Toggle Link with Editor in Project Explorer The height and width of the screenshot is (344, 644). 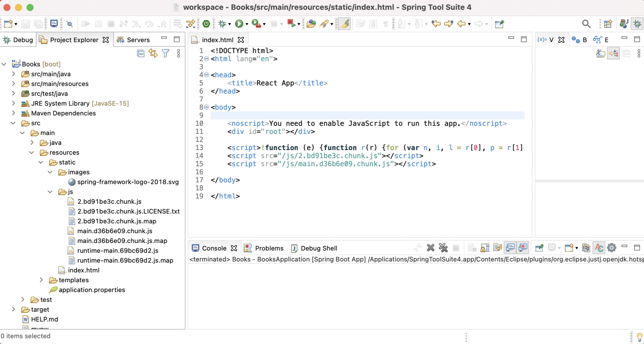click(x=153, y=53)
